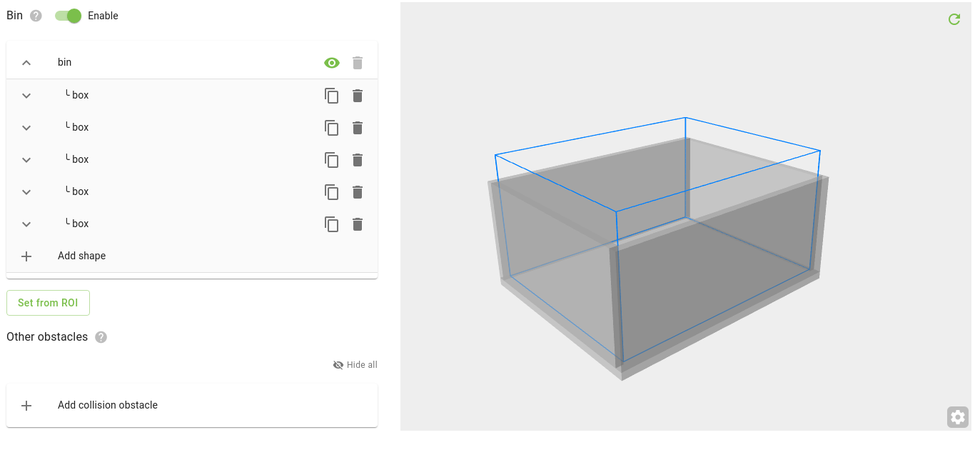980x455 pixels.
Task: Expand the first box shape
Action: [x=26, y=95]
